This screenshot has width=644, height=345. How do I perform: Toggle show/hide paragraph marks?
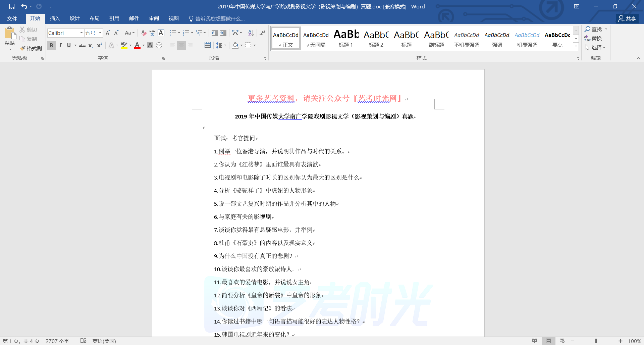(x=262, y=33)
